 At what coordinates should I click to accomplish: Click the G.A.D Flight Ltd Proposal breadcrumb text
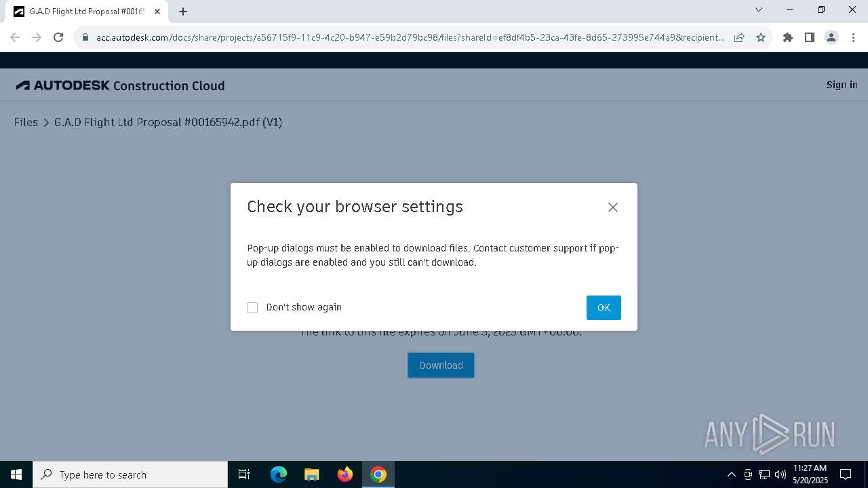168,122
